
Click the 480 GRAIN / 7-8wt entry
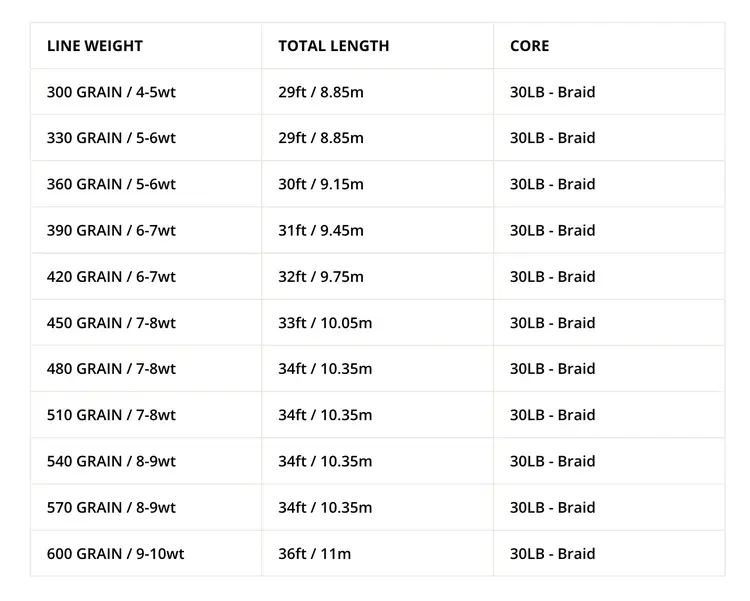[111, 369]
